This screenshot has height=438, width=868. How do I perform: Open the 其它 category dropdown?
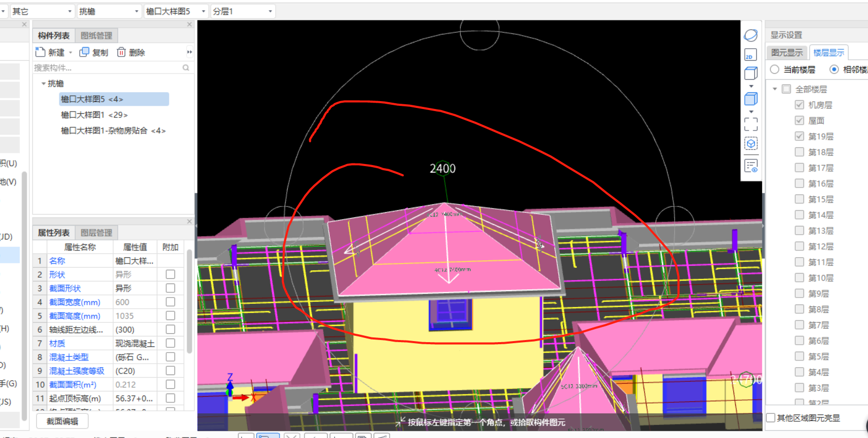[42, 11]
